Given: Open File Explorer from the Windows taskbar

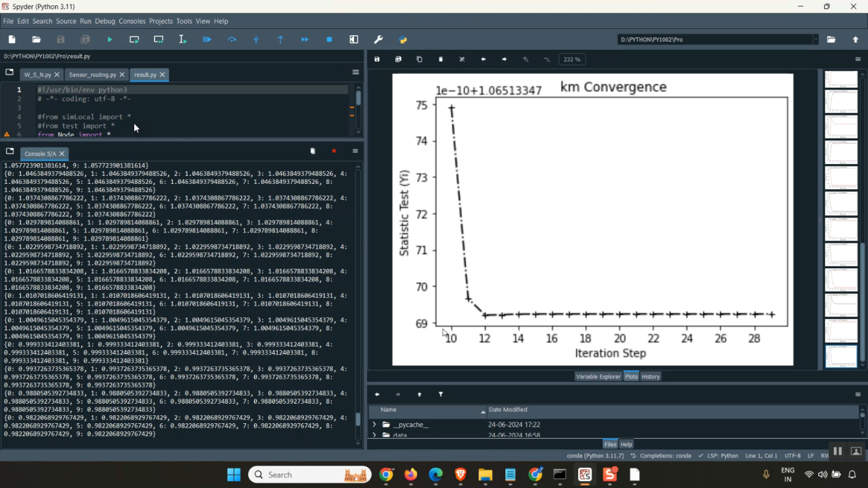Looking at the screenshot, I should (x=485, y=475).
